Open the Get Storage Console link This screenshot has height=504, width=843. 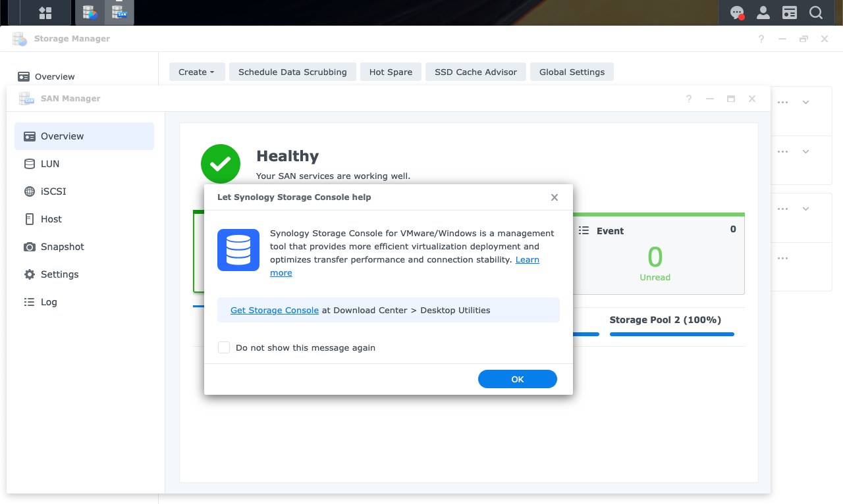(275, 310)
